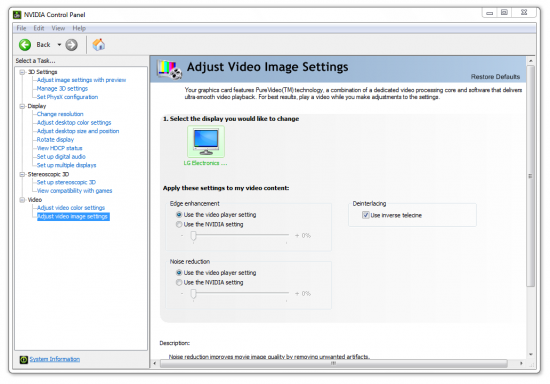
Task: Collapse the Display tree node
Action: pyautogui.click(x=22, y=106)
